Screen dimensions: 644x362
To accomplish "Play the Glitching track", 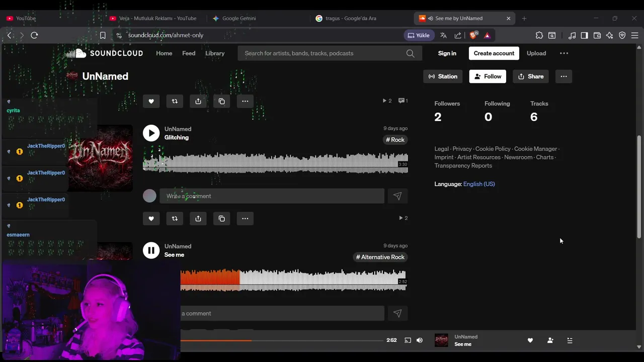I will click(151, 133).
